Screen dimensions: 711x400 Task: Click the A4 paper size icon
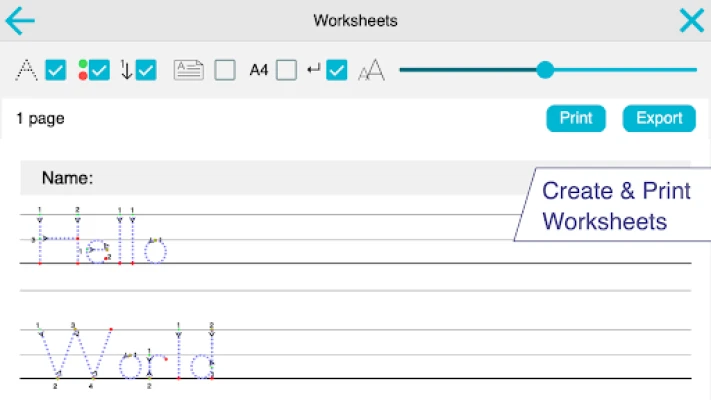[x=259, y=70]
